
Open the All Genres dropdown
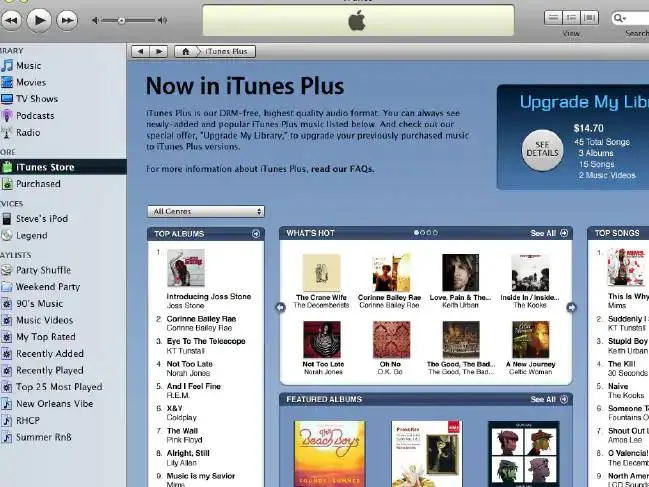tap(205, 211)
